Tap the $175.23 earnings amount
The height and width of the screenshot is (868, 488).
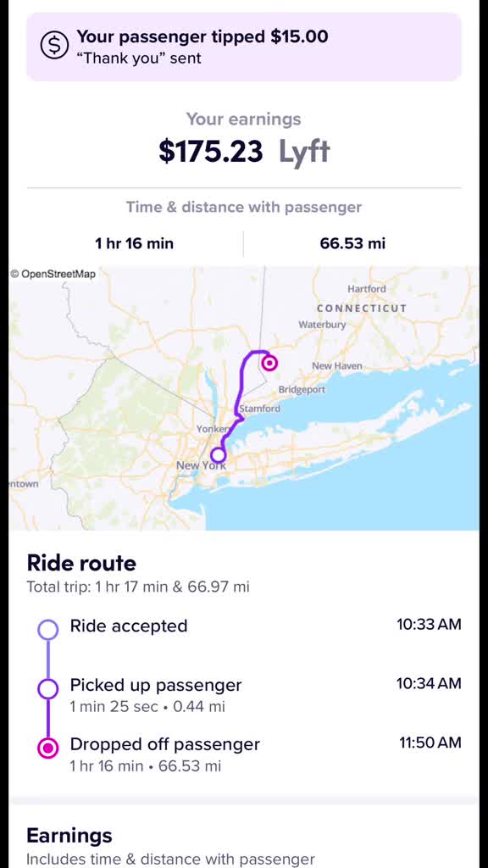pyautogui.click(x=210, y=151)
